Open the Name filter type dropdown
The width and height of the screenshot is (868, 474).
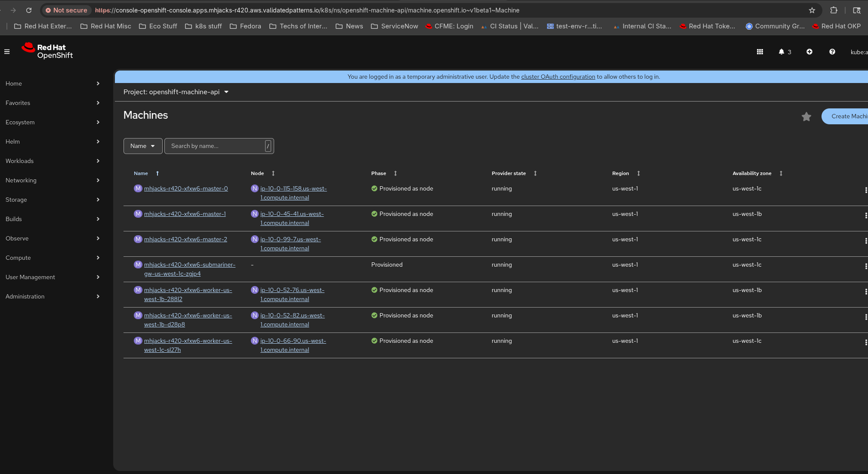click(142, 146)
